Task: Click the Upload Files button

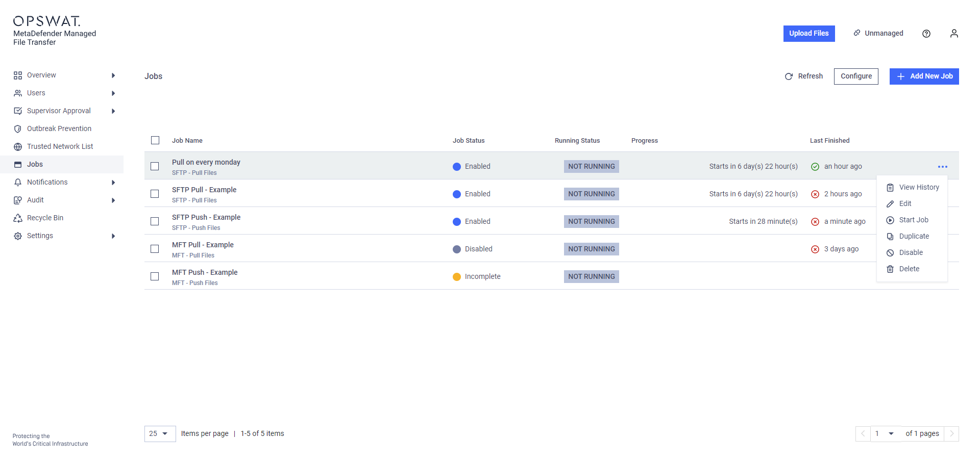Action: pos(809,34)
